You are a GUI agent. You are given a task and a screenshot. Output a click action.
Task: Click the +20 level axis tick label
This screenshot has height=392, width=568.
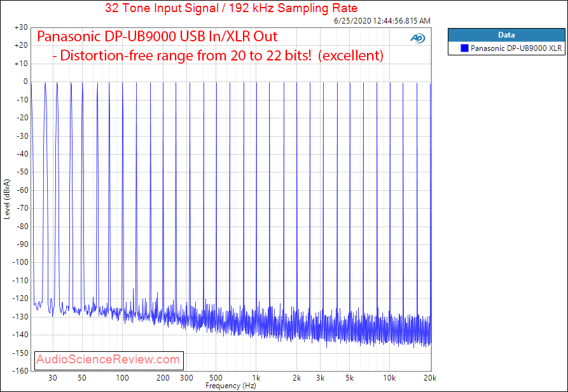pyautogui.click(x=21, y=46)
